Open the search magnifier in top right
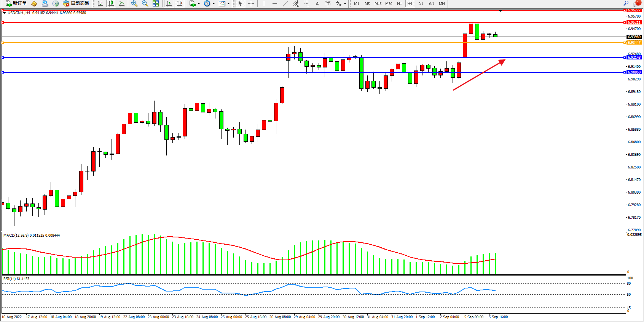This screenshot has width=644, height=322. click(626, 3)
